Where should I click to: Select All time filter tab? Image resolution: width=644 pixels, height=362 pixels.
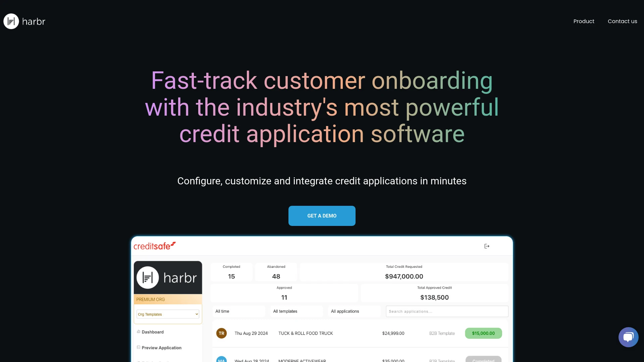(222, 311)
